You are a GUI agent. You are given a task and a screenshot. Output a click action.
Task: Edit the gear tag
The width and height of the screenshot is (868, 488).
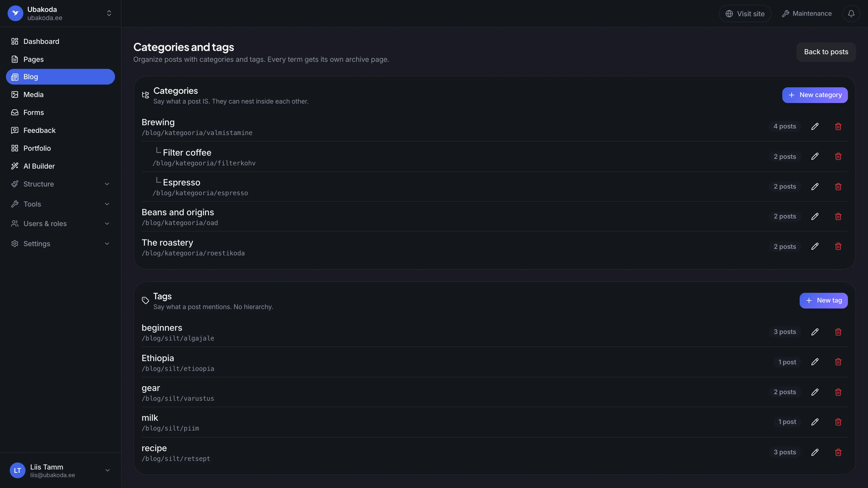tap(815, 392)
